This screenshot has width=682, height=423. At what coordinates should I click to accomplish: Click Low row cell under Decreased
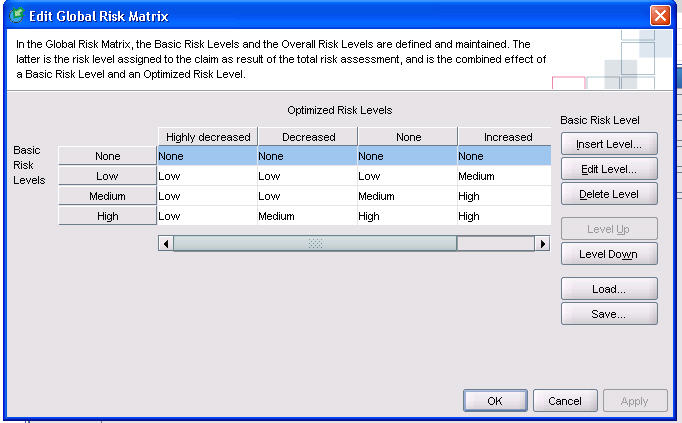tap(308, 176)
